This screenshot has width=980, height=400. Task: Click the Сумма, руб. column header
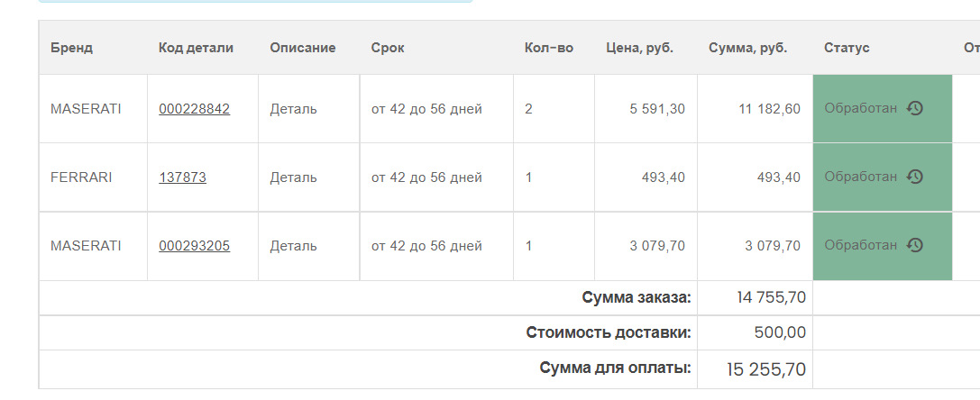pos(747,48)
